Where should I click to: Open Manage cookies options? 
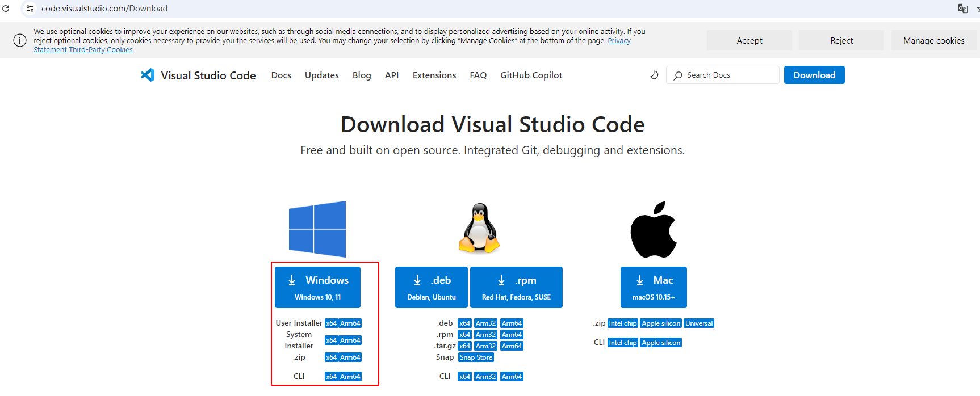[934, 40]
